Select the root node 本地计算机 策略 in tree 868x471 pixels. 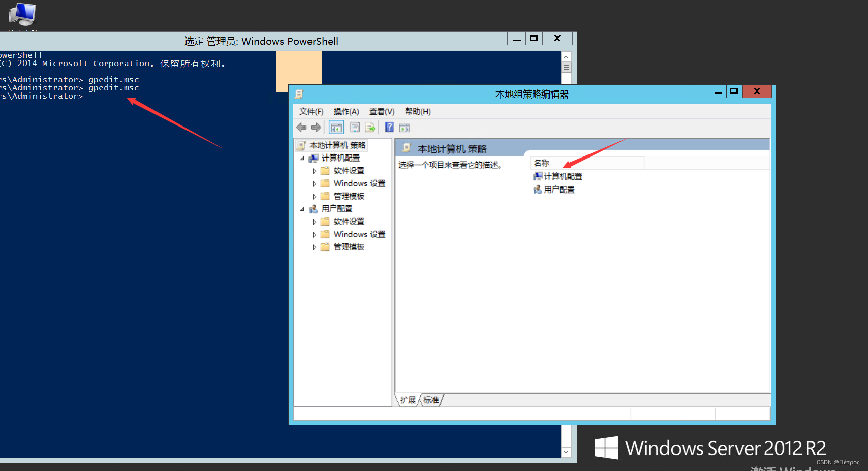pyautogui.click(x=337, y=145)
